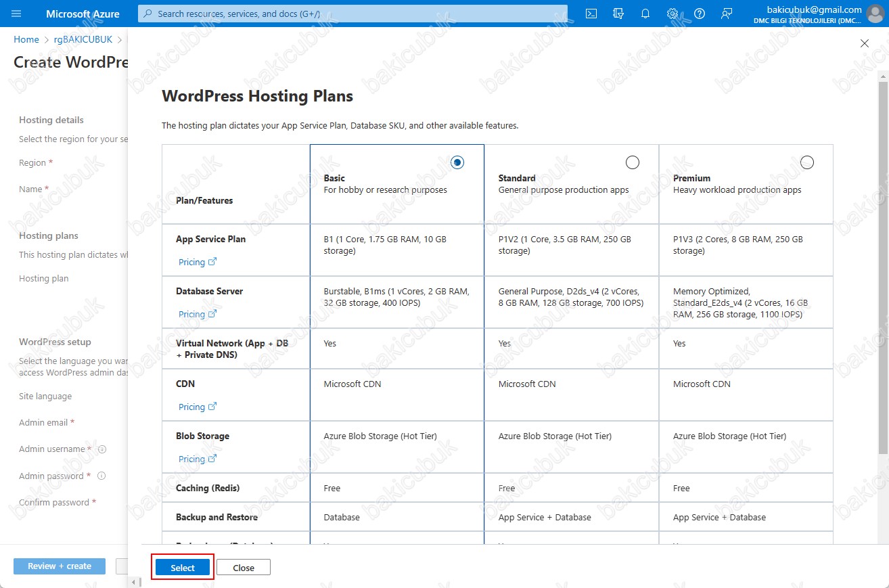
Task: Click the 'P1V2 (1 Core, 3.5 GB RAM' cell
Action: coord(572,250)
